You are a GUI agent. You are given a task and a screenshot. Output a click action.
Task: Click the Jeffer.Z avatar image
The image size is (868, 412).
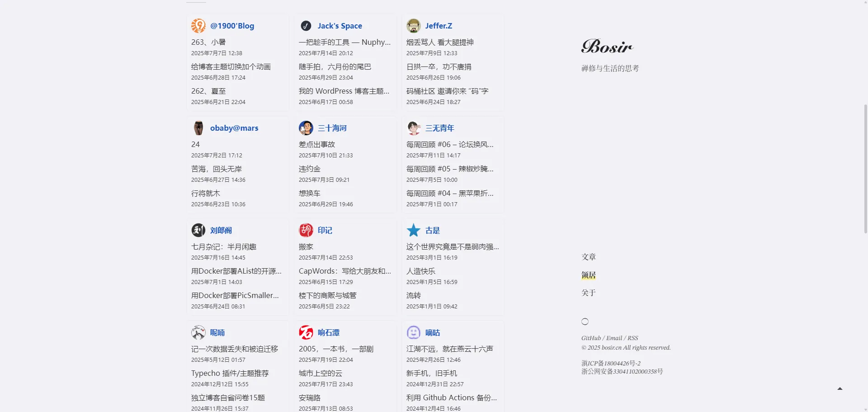coord(413,26)
